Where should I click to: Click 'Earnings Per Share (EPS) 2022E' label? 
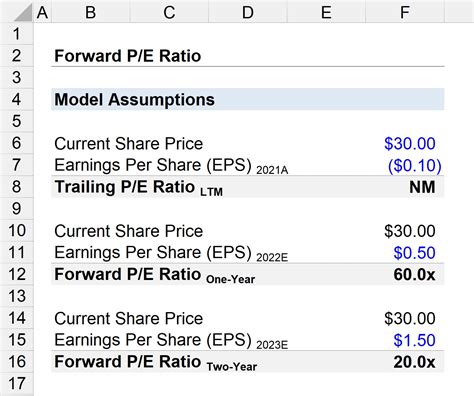click(x=171, y=253)
